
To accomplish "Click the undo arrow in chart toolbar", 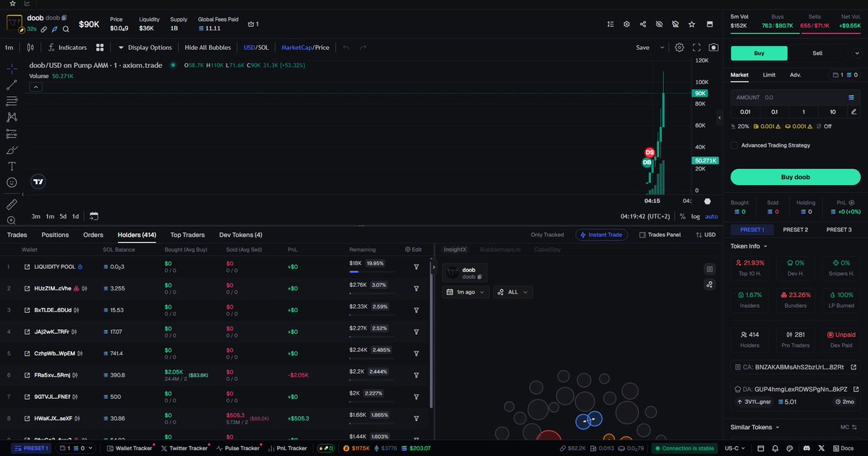I will click(346, 48).
